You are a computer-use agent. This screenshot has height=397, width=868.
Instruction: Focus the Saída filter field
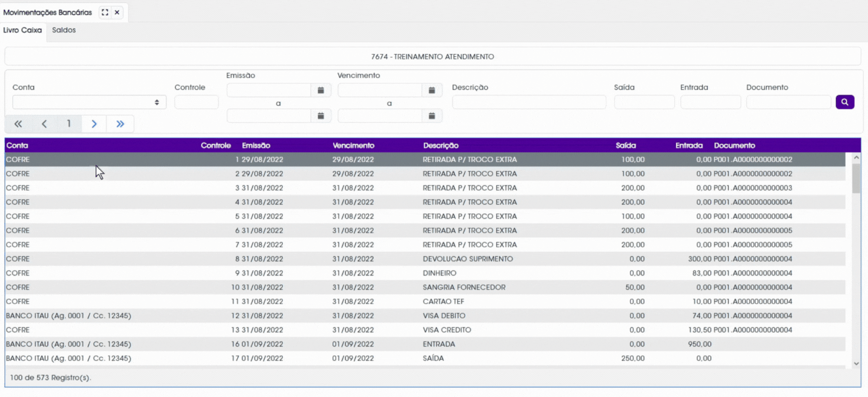tap(644, 102)
